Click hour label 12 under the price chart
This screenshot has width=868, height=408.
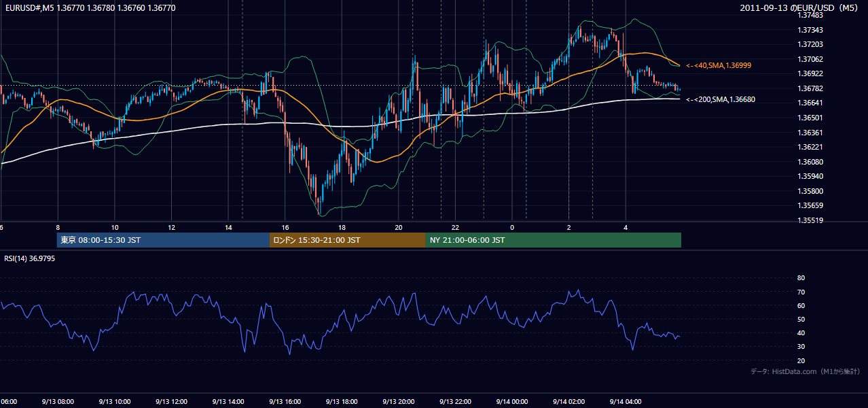(171, 228)
